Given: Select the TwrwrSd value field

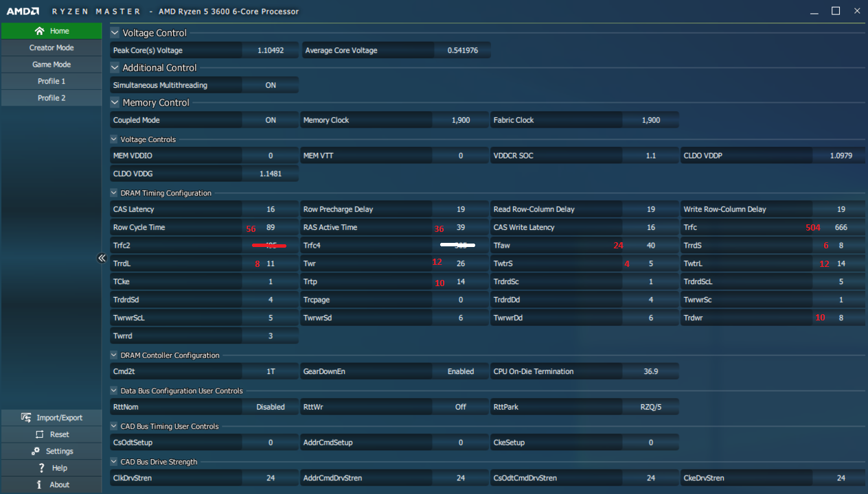Looking at the screenshot, I should [x=461, y=318].
